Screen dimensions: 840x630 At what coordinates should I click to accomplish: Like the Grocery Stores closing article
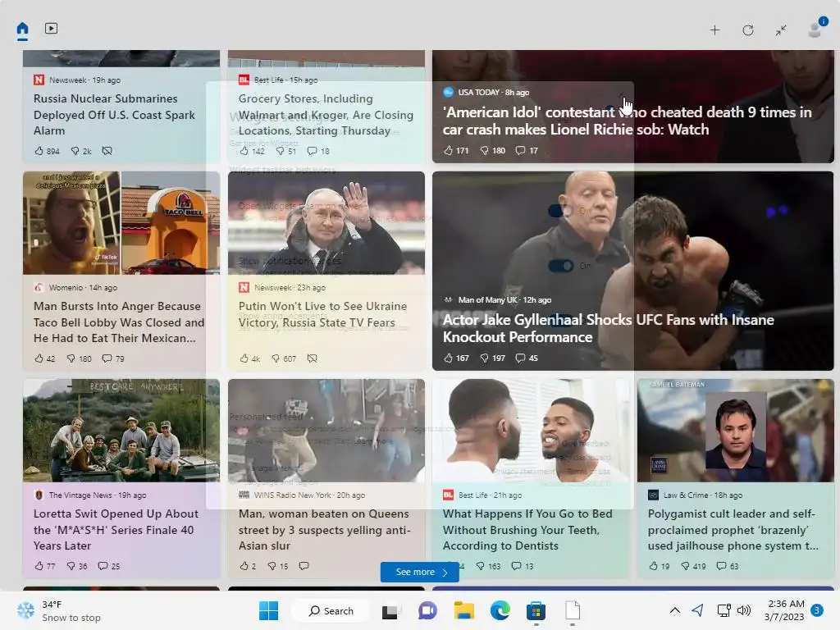(x=252, y=151)
